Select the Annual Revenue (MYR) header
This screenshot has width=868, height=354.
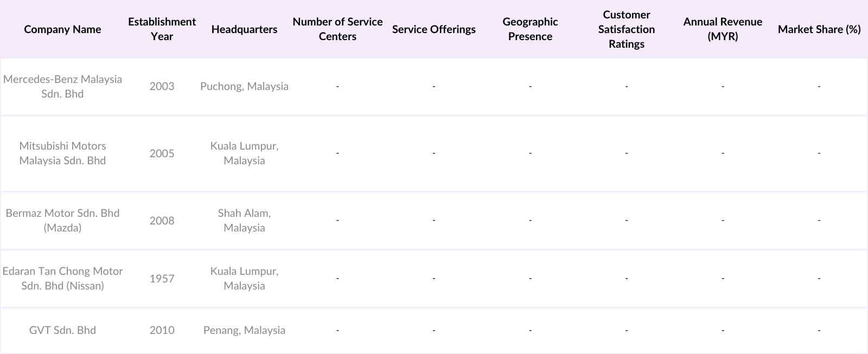point(723,29)
